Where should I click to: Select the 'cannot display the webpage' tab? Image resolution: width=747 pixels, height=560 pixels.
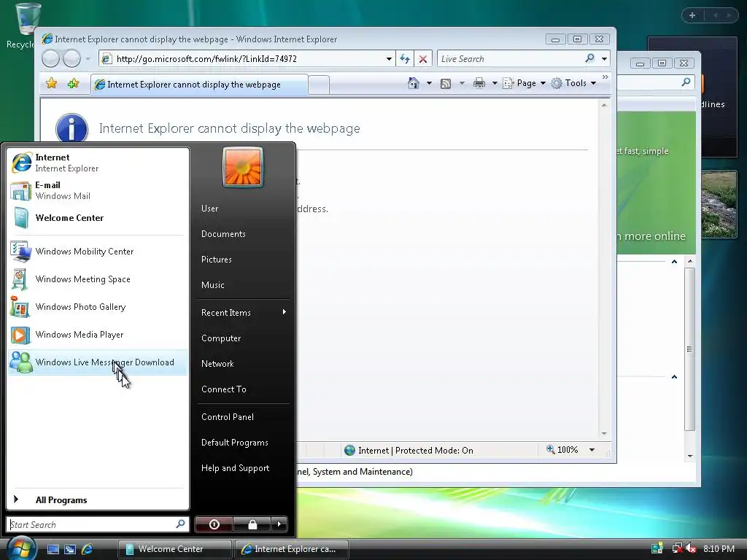(199, 85)
